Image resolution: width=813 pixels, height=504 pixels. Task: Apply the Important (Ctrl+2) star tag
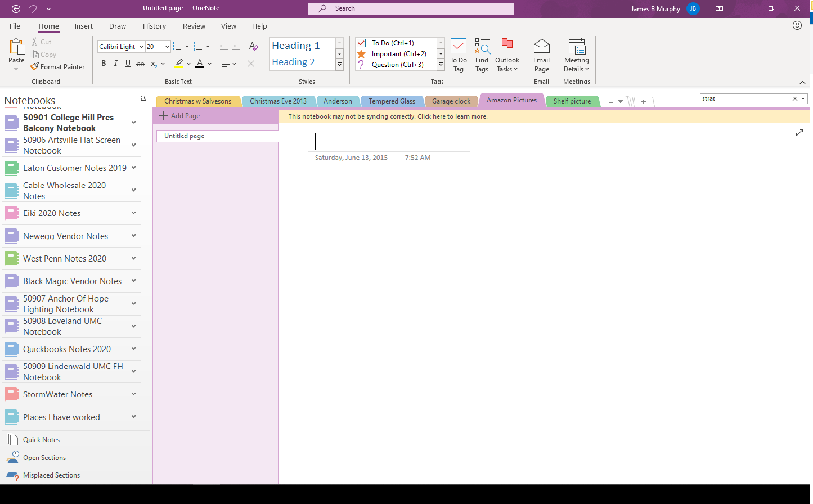(x=361, y=54)
